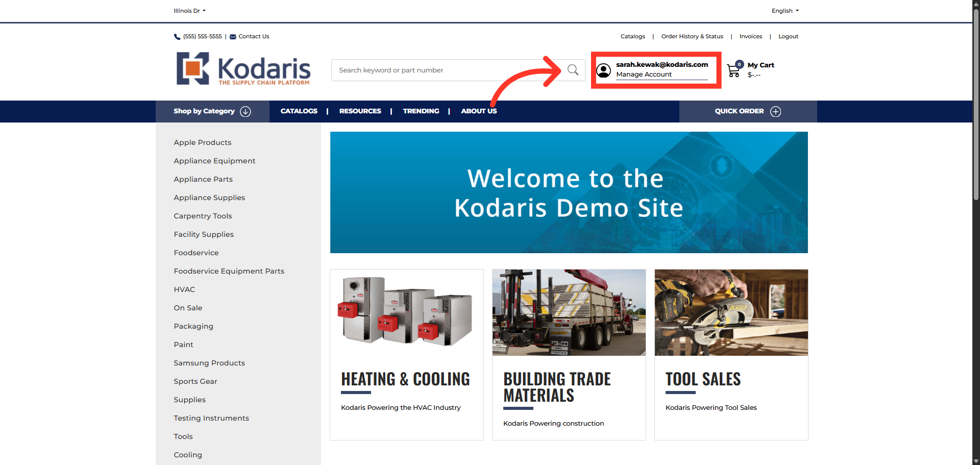Viewport: 980px width, 465px height.
Task: Go to the Invoices page
Action: point(750,37)
